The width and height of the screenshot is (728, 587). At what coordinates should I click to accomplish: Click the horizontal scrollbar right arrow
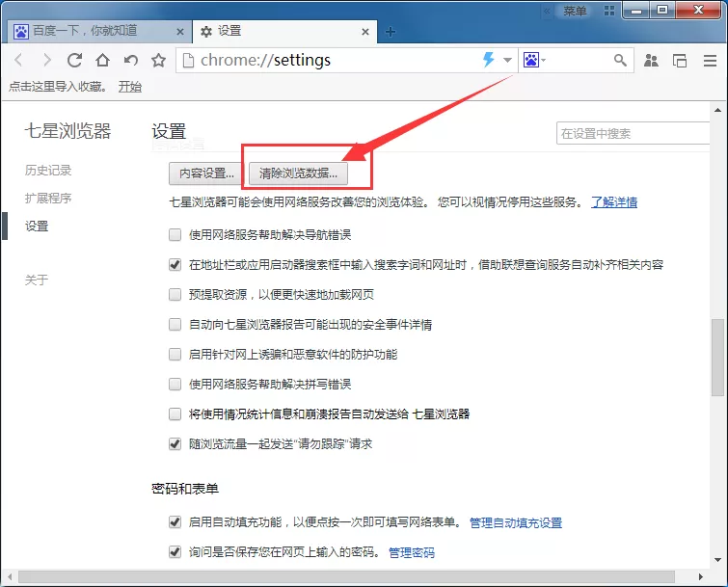(x=701, y=576)
